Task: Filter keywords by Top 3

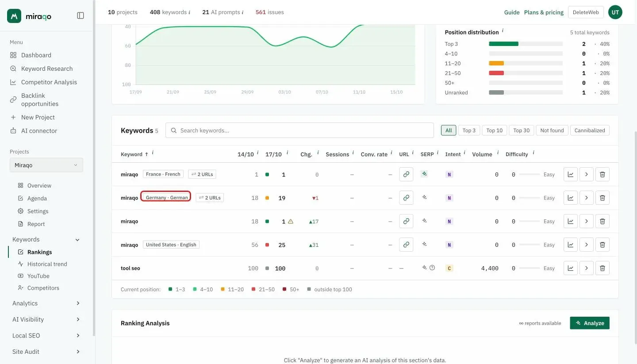Action: point(469,130)
